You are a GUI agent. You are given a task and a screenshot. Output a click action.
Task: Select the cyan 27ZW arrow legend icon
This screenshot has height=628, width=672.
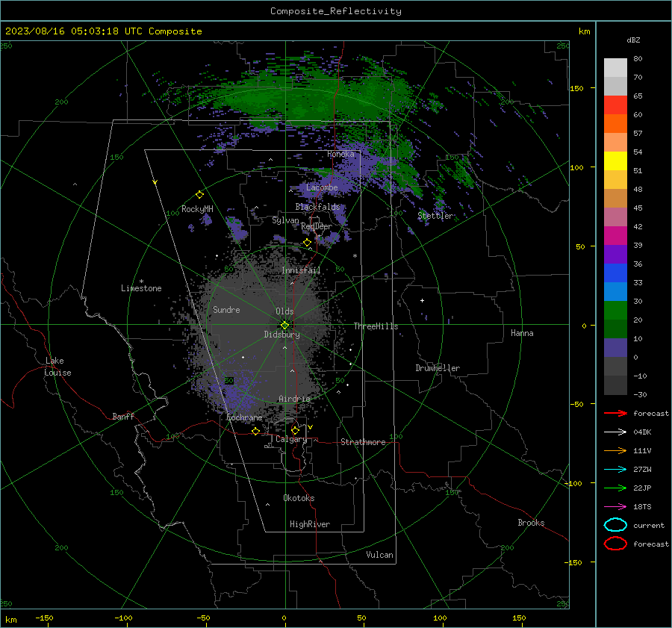click(615, 470)
